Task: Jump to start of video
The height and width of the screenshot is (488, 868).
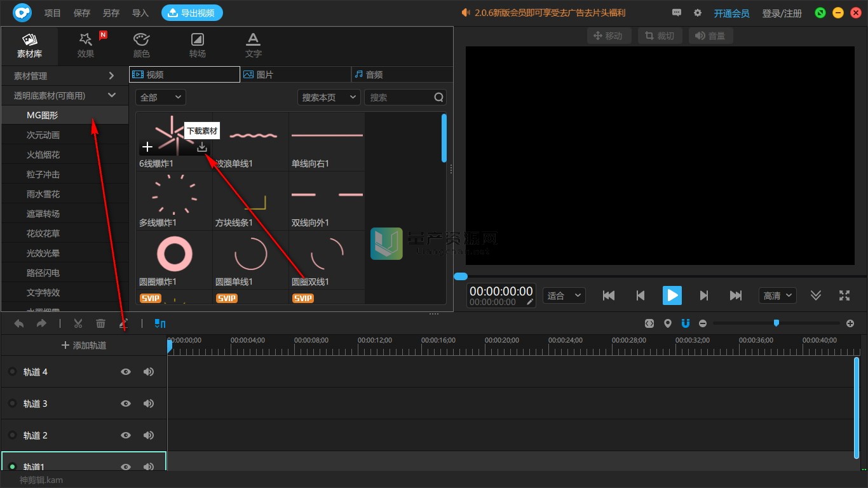Action: point(609,295)
